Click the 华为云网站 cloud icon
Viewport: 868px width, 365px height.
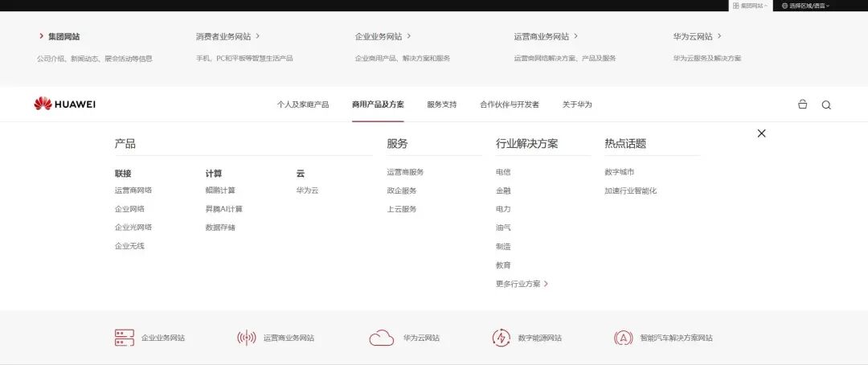(x=382, y=338)
